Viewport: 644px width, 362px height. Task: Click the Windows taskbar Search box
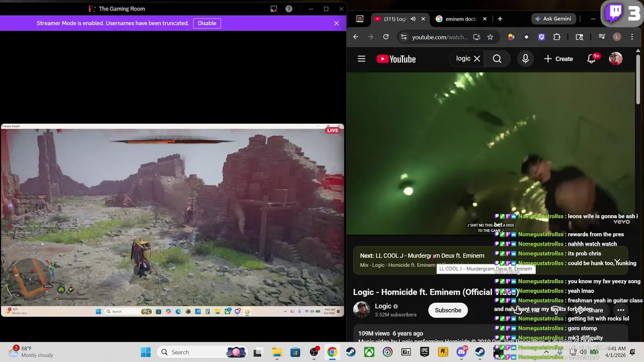point(202,352)
